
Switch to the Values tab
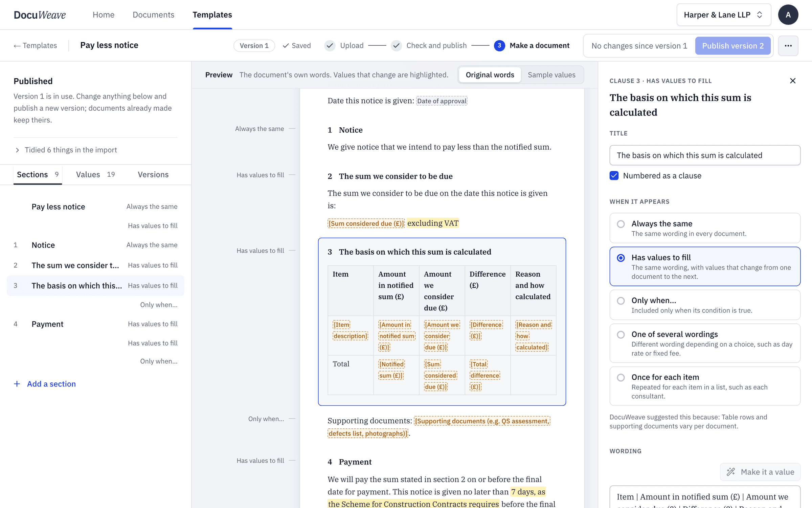(95, 174)
